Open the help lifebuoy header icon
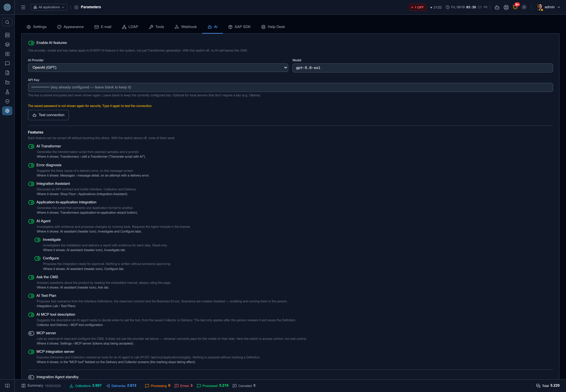Viewport: 566px width, 392px height. [x=506, y=7]
